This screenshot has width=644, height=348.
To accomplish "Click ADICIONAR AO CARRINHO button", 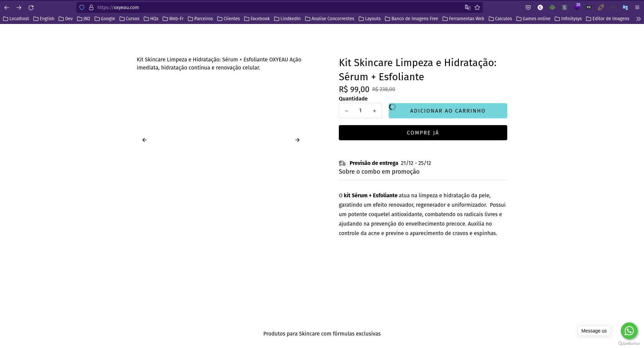I will tap(448, 111).
